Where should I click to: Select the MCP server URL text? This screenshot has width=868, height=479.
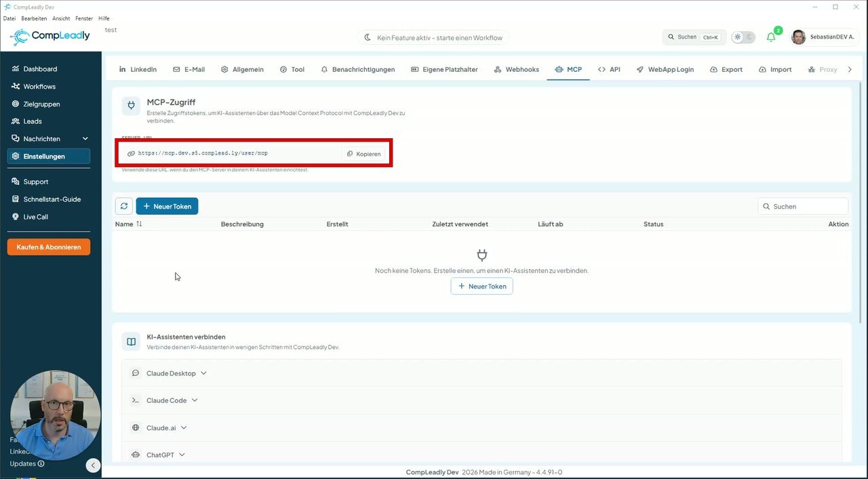point(203,153)
